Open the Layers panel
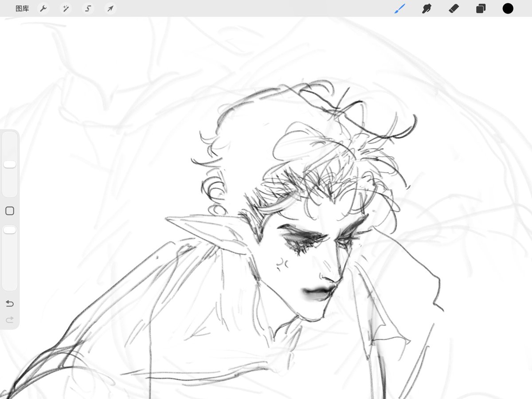 481,8
